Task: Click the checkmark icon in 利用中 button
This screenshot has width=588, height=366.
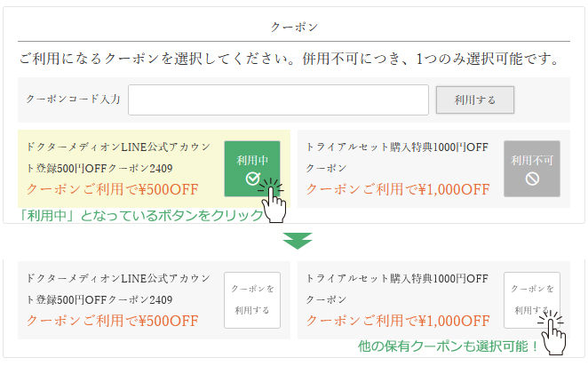Action: (x=252, y=179)
